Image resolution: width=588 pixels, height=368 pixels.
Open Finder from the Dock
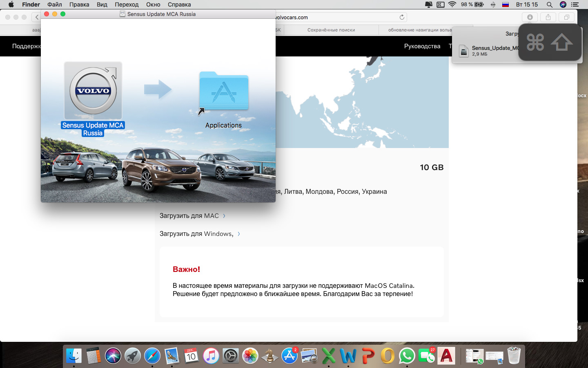point(74,356)
